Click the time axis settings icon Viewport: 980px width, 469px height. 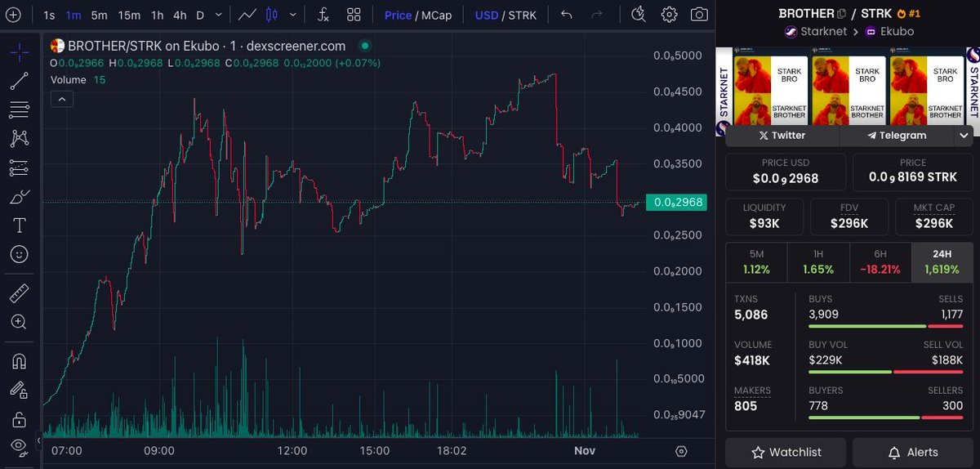pyautogui.click(x=681, y=451)
